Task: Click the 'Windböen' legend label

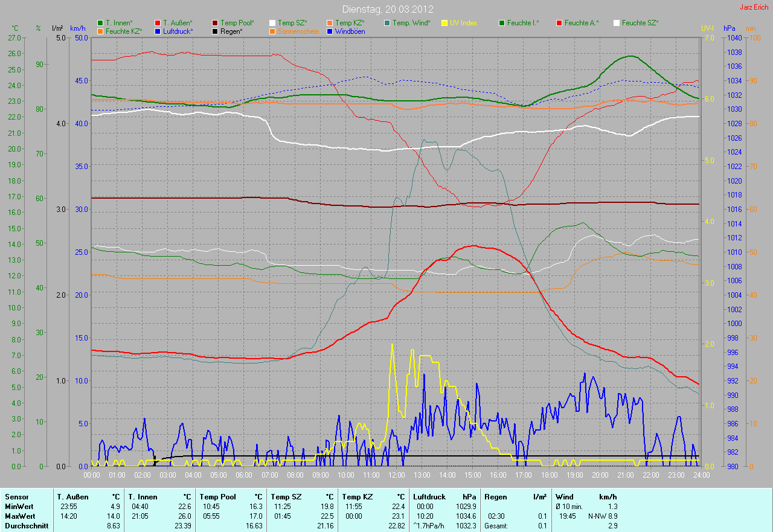Action: pyautogui.click(x=350, y=31)
